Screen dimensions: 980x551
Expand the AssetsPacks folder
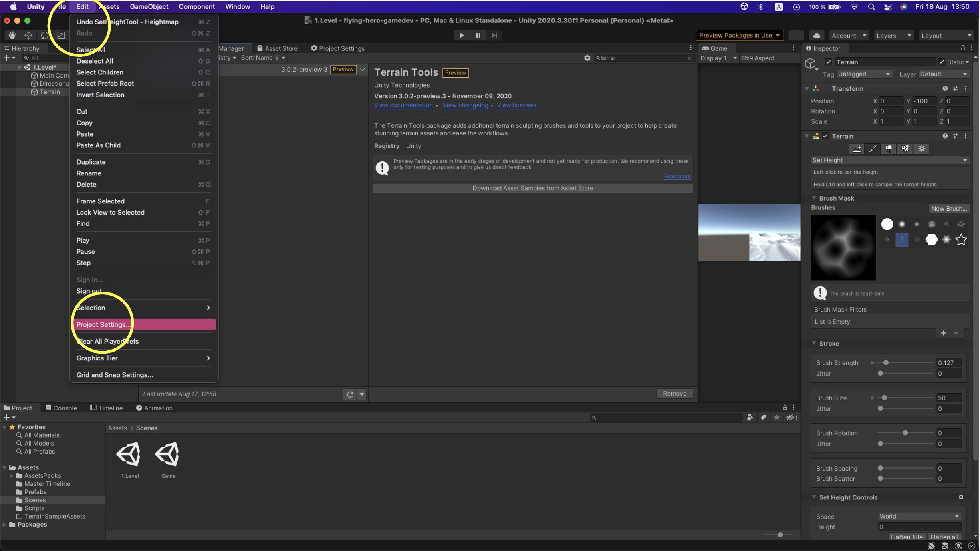(11, 476)
